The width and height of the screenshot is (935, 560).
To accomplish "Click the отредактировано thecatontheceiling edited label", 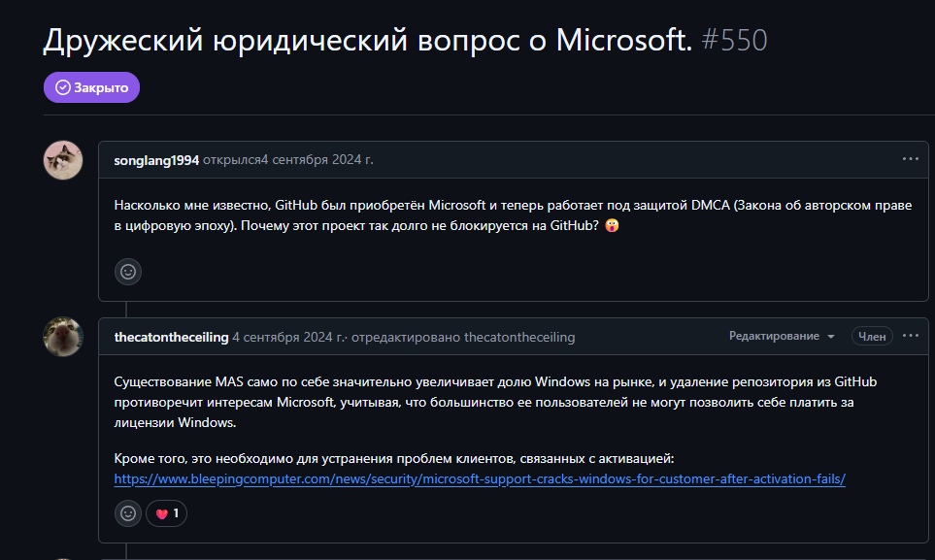I will 463,337.
